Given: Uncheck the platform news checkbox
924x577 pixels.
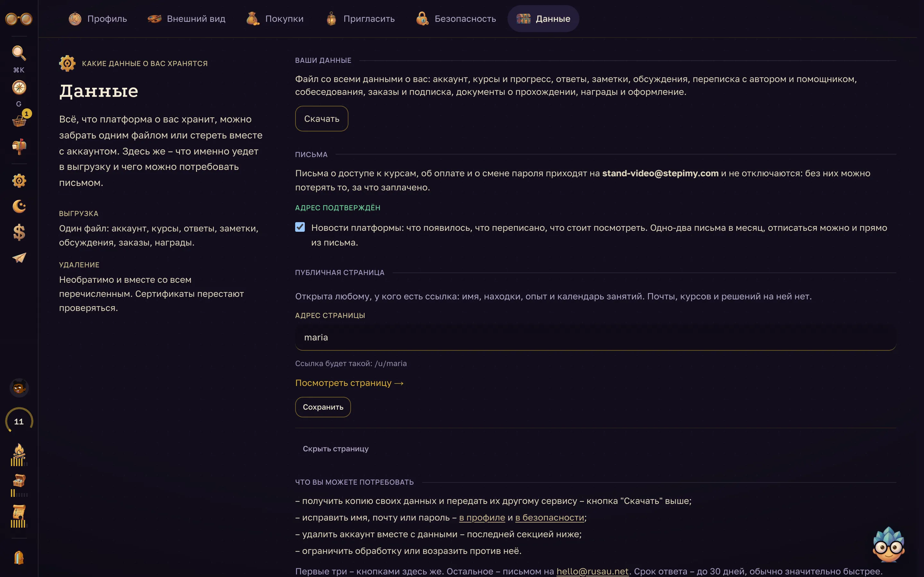Looking at the screenshot, I should pyautogui.click(x=300, y=227).
